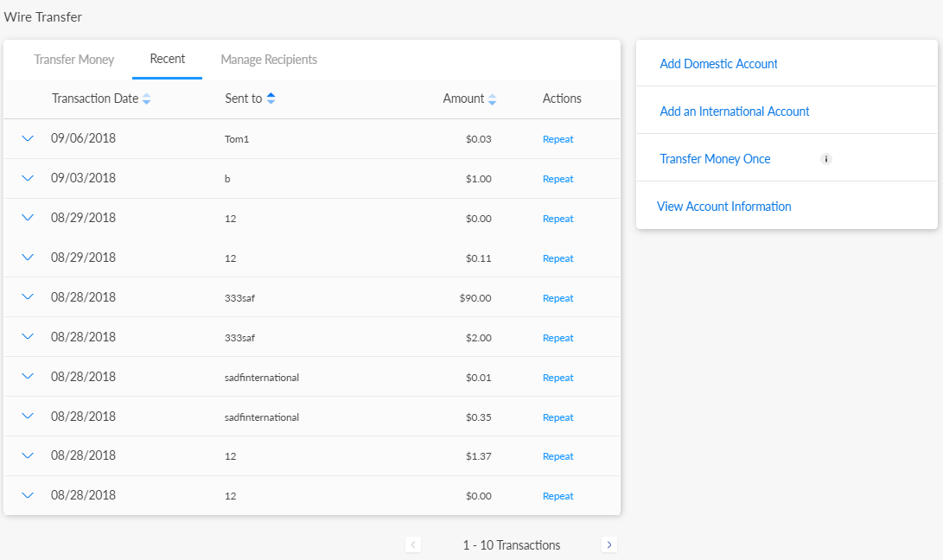Expand the 09/03/2018 transaction to b
The image size is (943, 560).
click(28, 178)
